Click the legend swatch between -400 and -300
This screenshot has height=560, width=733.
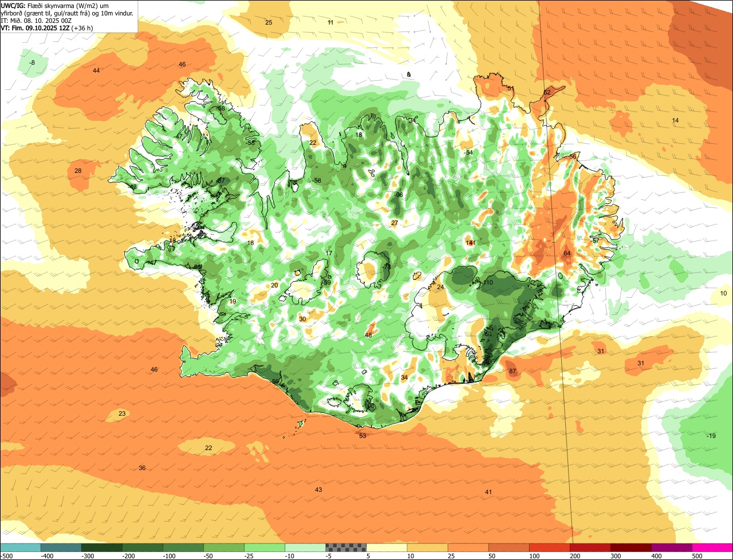61,547
